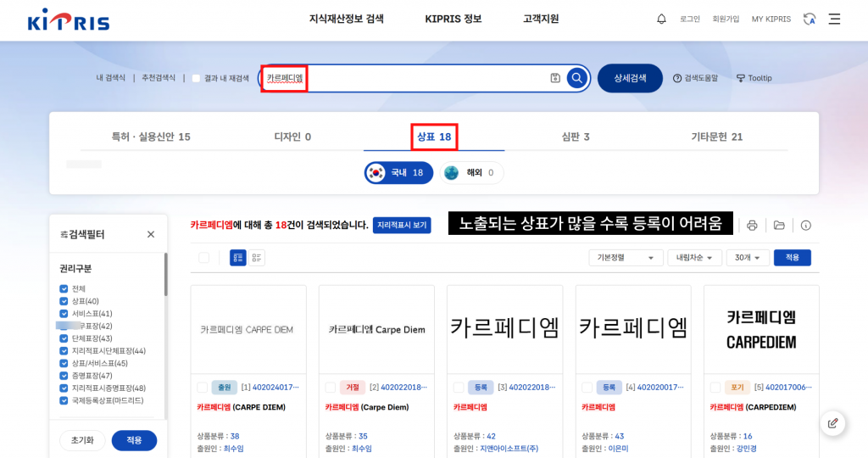
Task: Check result [1] 출원 checkbox
Action: click(202, 387)
